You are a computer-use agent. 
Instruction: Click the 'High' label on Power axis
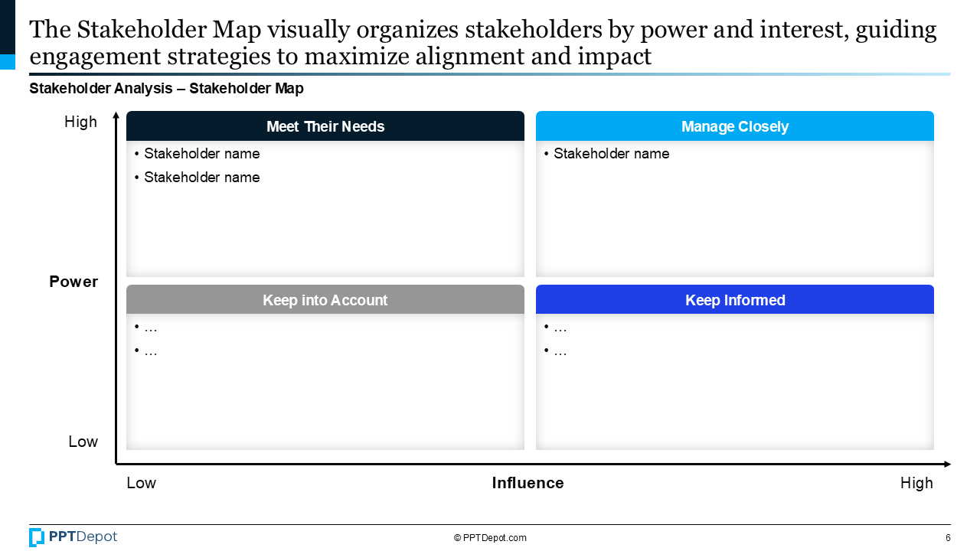pos(81,122)
